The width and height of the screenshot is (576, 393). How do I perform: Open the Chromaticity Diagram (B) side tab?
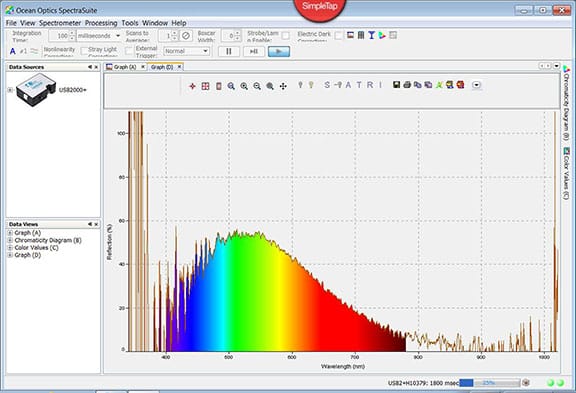[566, 103]
